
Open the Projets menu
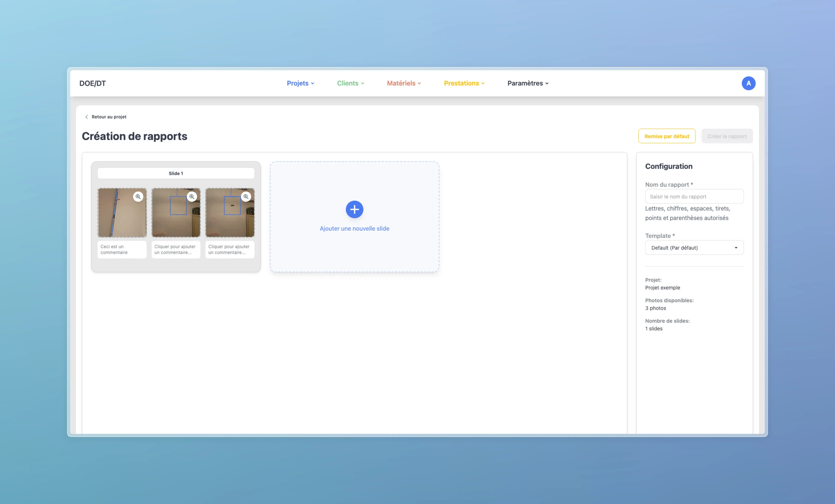click(x=300, y=83)
